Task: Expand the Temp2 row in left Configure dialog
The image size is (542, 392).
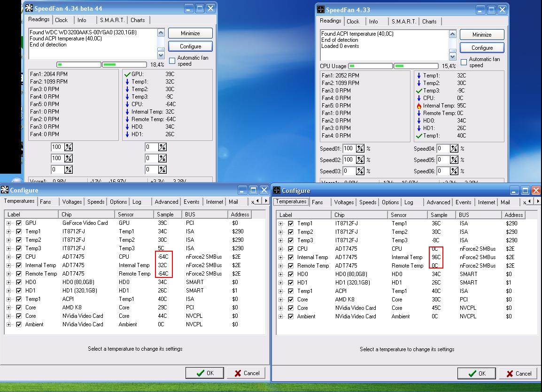Action: tap(8, 240)
